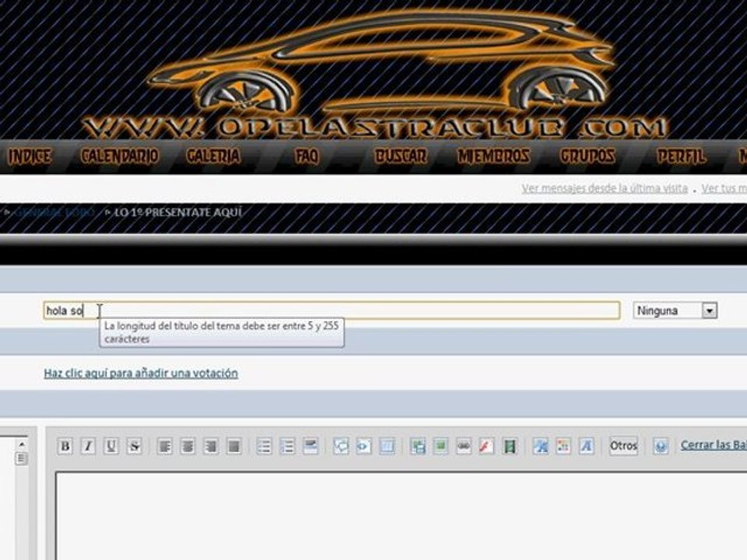Image resolution: width=747 pixels, height=560 pixels.
Task: Open the Otros extra options button
Action: 623,446
